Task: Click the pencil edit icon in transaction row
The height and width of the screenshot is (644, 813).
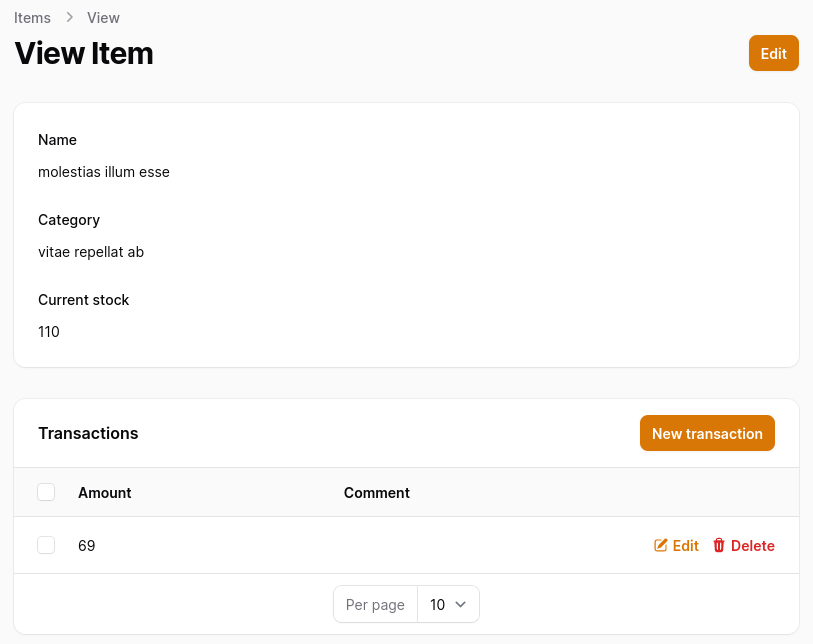Action: tap(661, 545)
